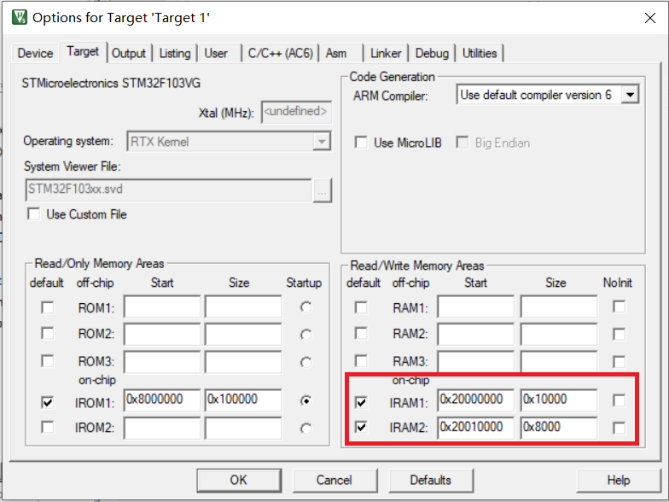Open the ARM Compiler version dropdown
The height and width of the screenshot is (502, 669).
pos(628,95)
